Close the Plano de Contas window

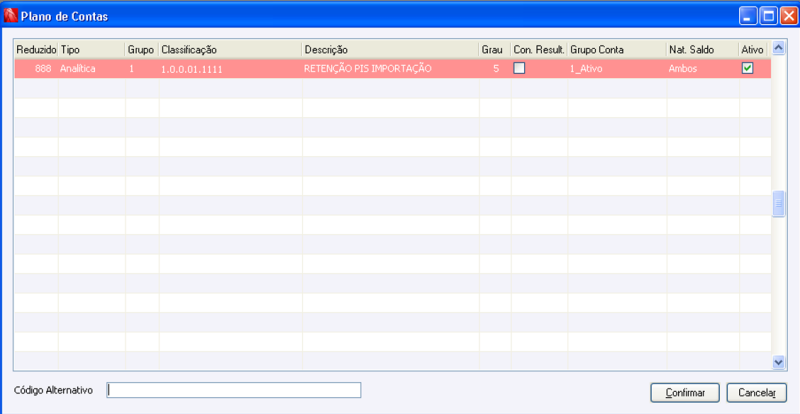point(788,16)
